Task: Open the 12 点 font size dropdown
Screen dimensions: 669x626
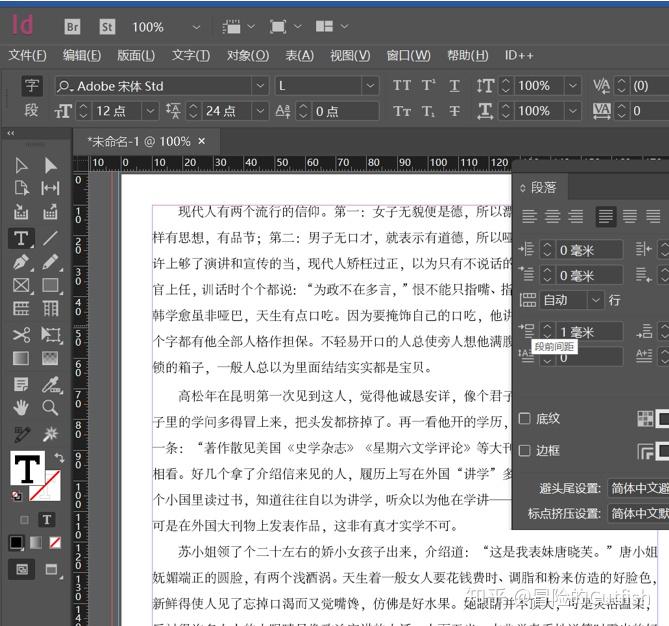Action: pyautogui.click(x=150, y=111)
